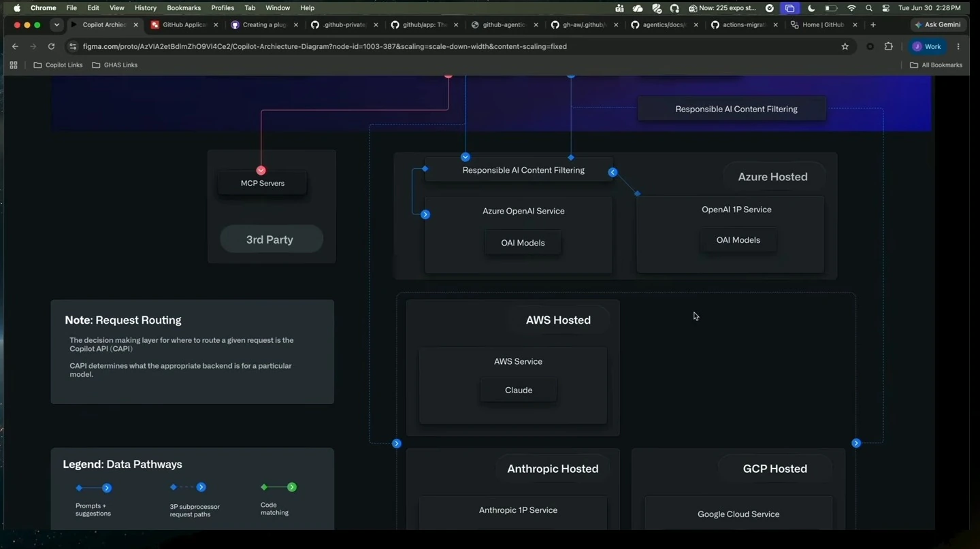
Task: Open the Window menu
Action: 277,8
